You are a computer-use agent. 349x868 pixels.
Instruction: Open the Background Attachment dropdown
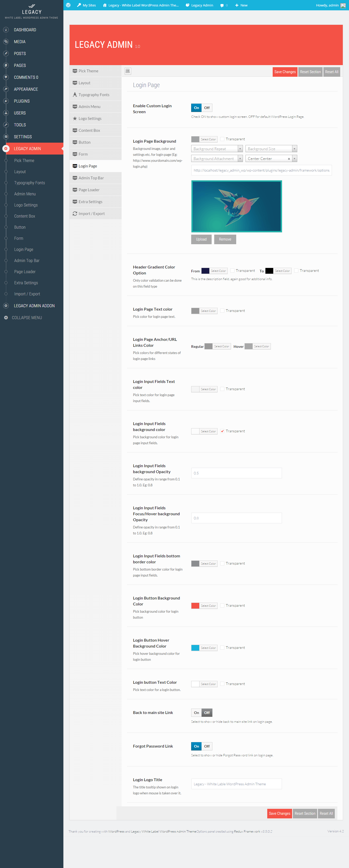[x=217, y=159]
